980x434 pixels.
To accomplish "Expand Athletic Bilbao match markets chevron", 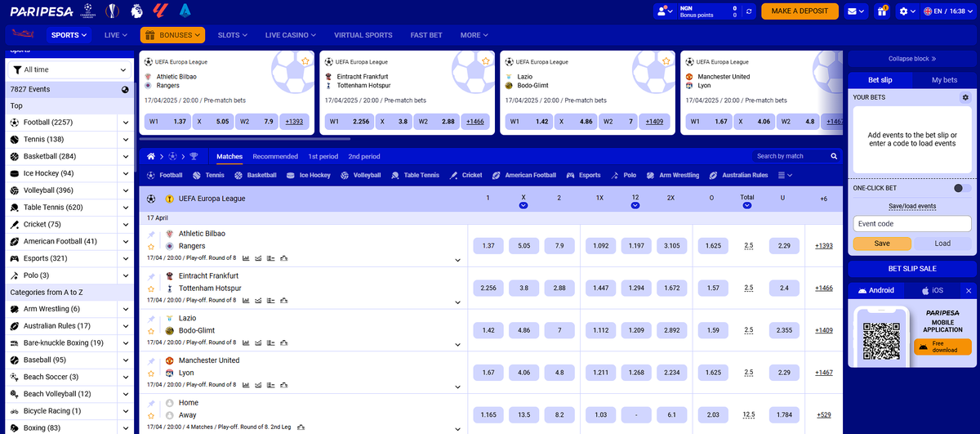I will [457, 260].
